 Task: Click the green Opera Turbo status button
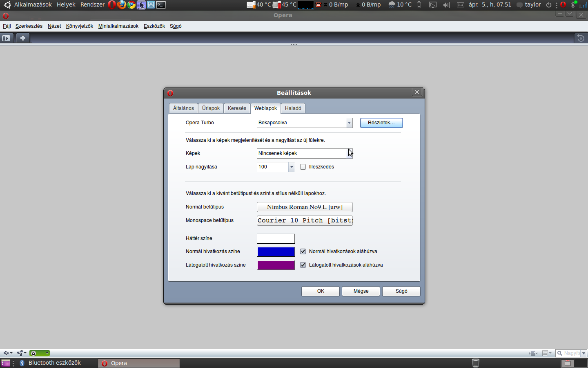point(40,353)
